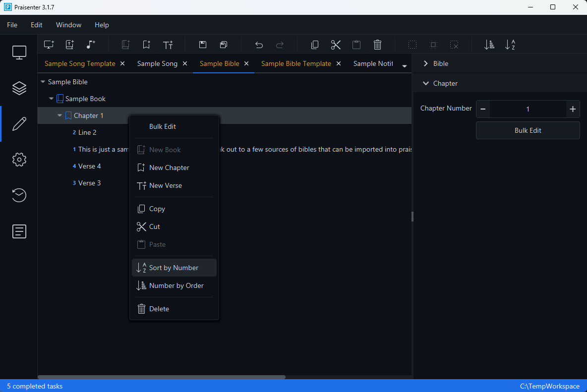Click the Save icon in toolbar

coord(203,45)
